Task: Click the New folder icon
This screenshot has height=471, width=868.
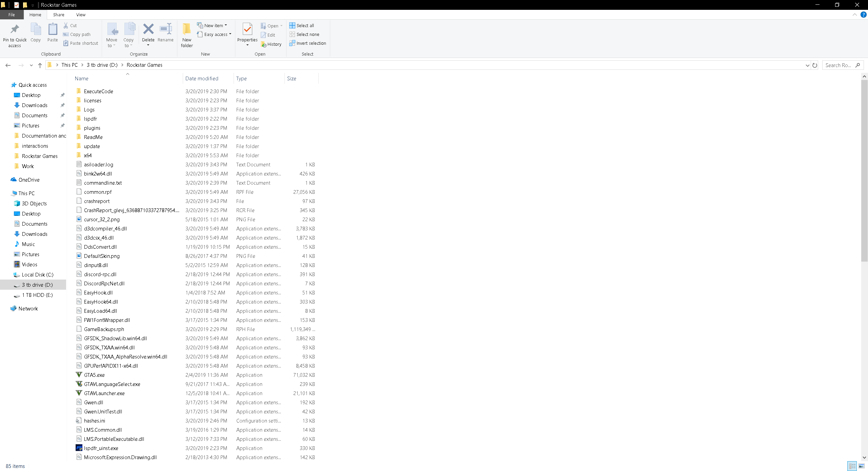Action: [186, 30]
